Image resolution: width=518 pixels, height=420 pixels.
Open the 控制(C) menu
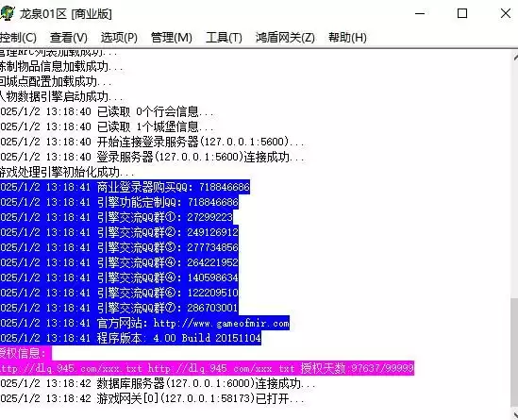(18, 38)
